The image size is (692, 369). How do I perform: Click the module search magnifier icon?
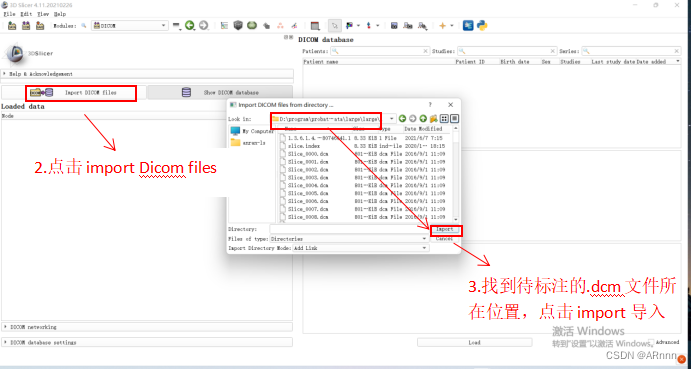pos(84,26)
